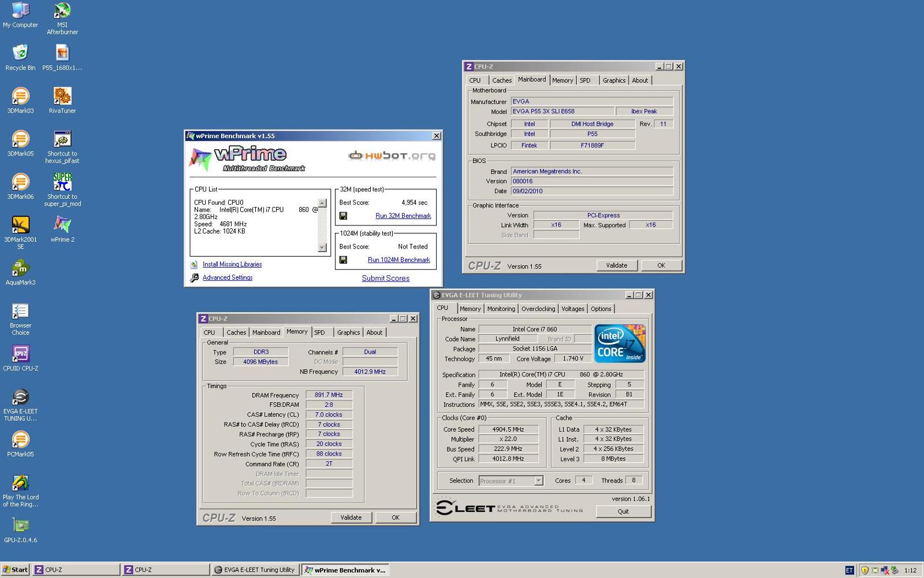Click the Run 32M Benchmark link
924x578 pixels.
403,216
